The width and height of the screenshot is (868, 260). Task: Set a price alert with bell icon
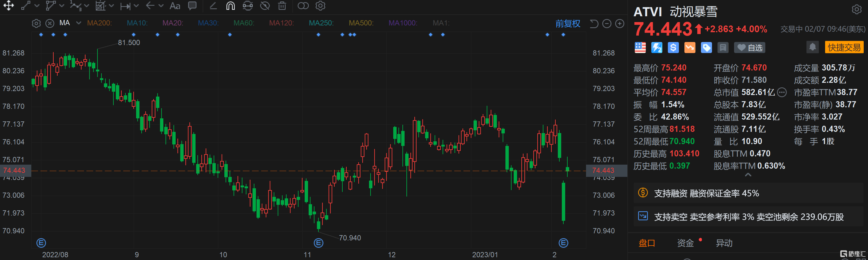pos(813,47)
